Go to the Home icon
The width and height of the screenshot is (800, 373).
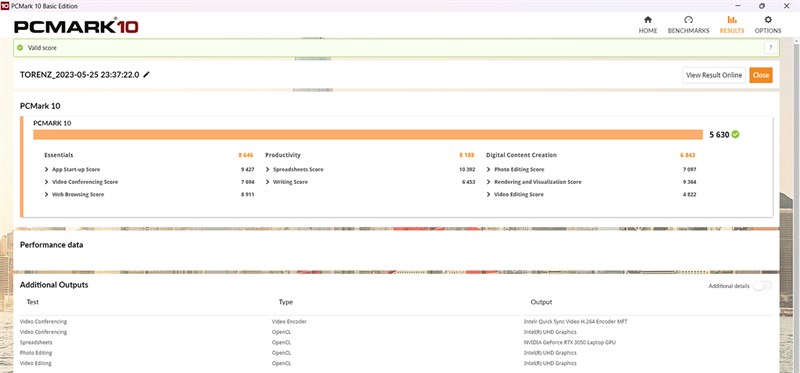647,20
